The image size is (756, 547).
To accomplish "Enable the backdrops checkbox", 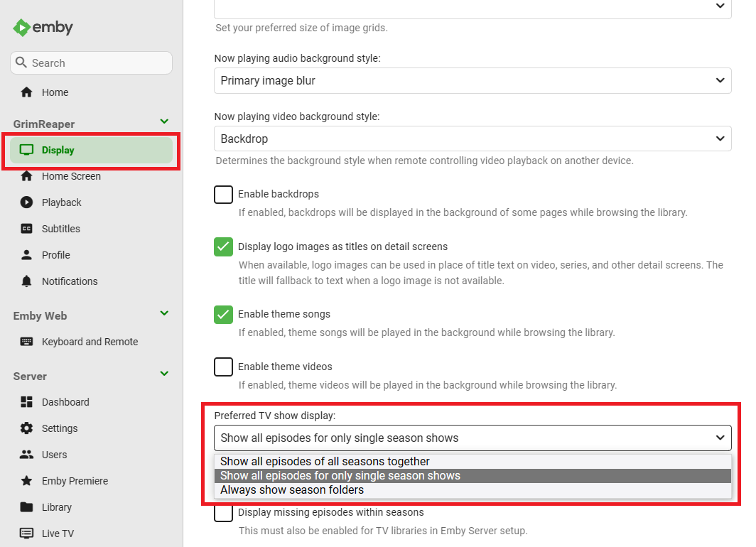I will (x=224, y=195).
